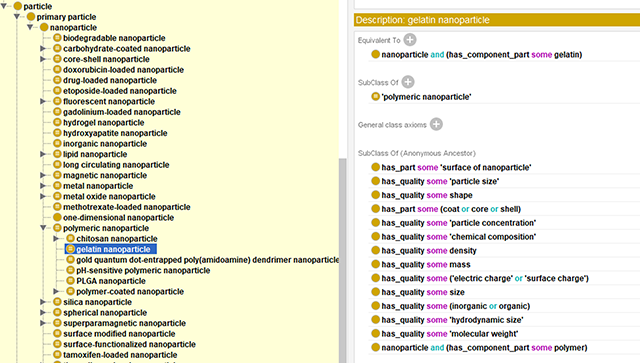Click class icon of doxorubicin-loaded nanoparticle
The image size is (640, 363).
click(x=57, y=70)
